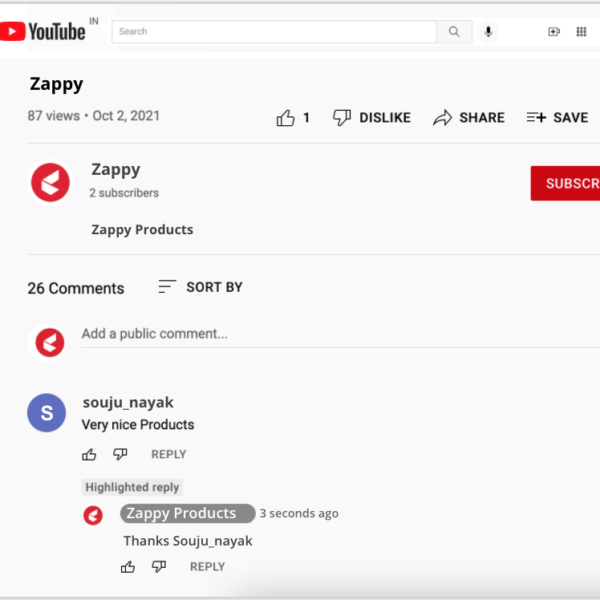Dislike the Zappy video
Screen dimensions: 600x600
(372, 117)
